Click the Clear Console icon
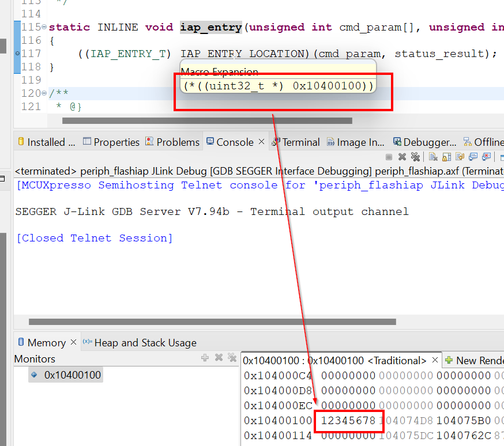Image resolution: width=504 pixels, height=446 pixels. coord(433,157)
